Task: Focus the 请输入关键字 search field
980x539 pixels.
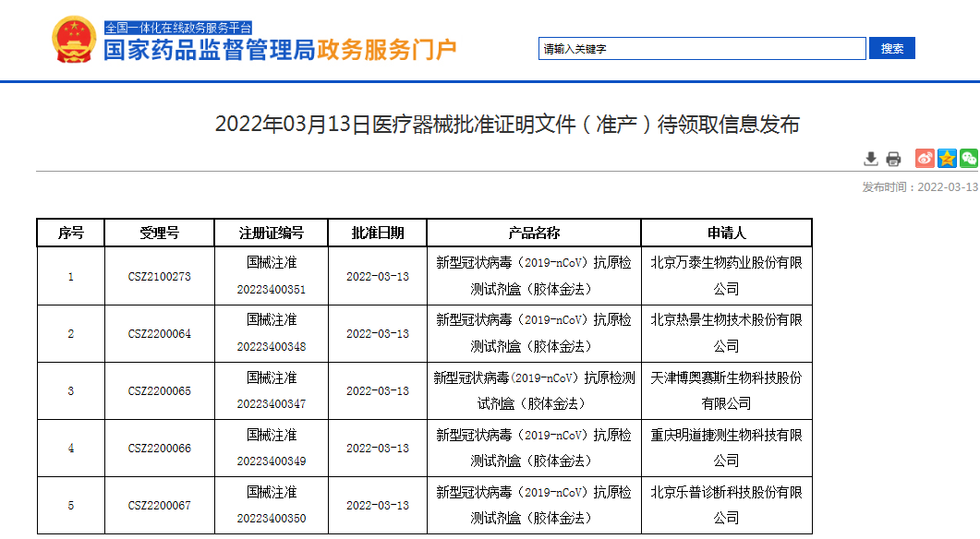Action: [702, 49]
